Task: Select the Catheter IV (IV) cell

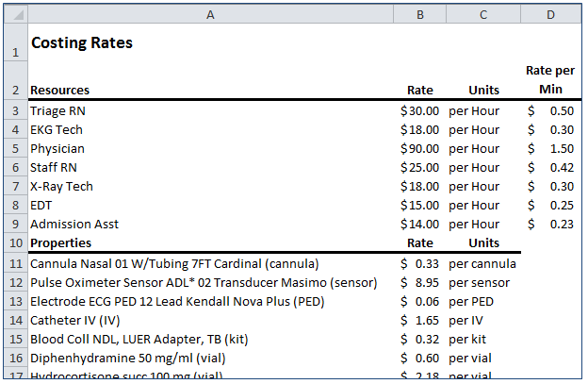Action: (x=210, y=320)
